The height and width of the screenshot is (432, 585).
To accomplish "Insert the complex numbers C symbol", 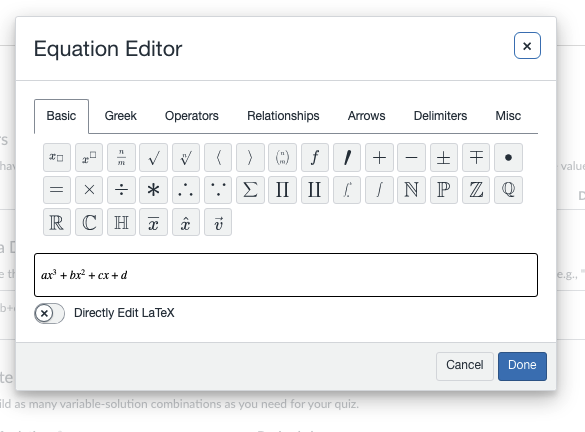I will [x=89, y=222].
